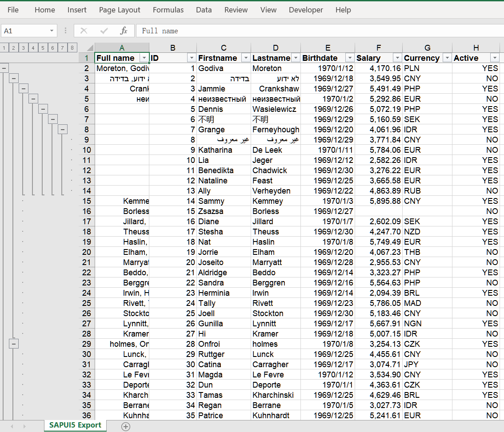Click cell with Lastname Wasielewicz
The image size is (504, 432).
pos(276,109)
